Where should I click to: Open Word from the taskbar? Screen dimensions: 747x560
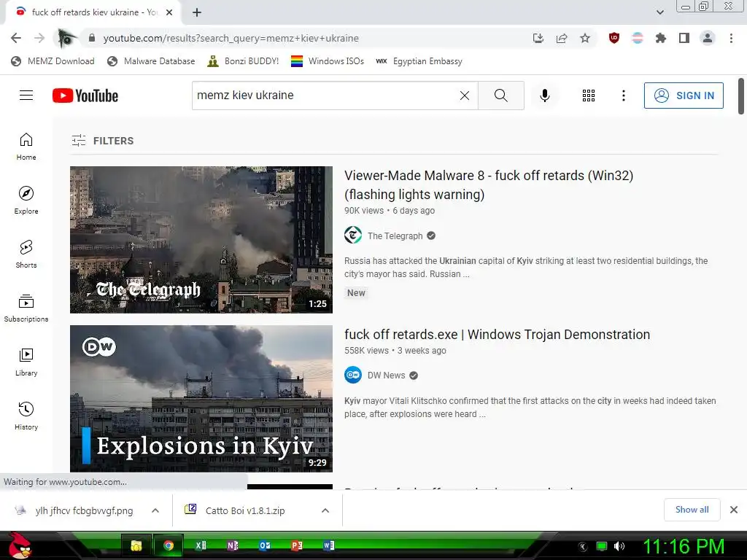click(x=329, y=545)
